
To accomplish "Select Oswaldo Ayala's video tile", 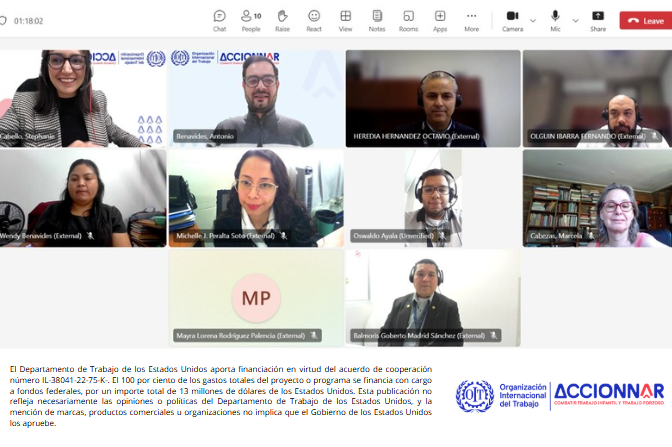I will pos(433,198).
